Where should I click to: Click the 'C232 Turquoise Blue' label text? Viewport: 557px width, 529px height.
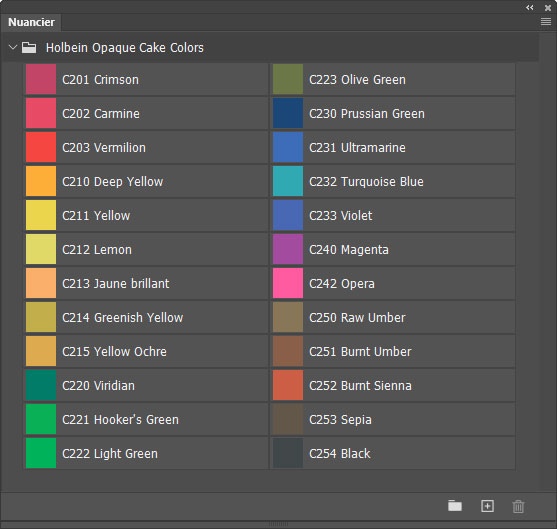pos(366,182)
